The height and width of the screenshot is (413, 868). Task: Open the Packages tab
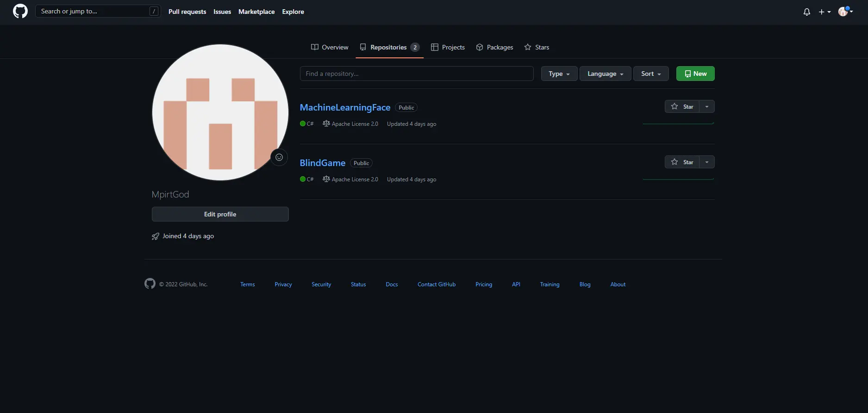point(494,47)
